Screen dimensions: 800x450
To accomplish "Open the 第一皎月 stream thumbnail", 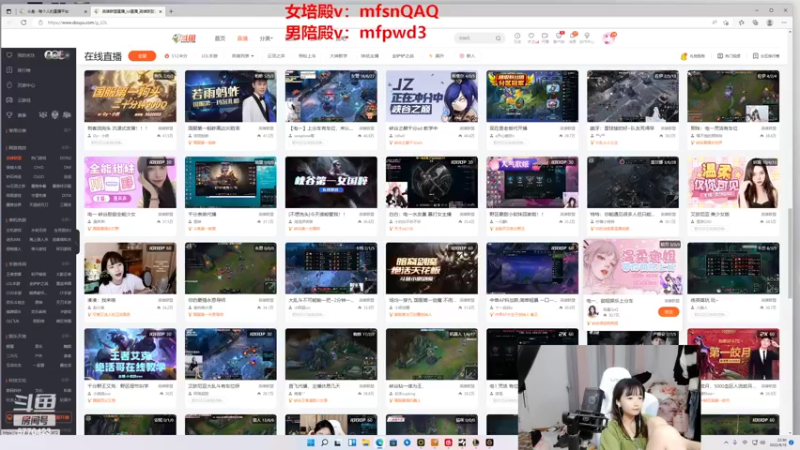I will coord(733,354).
